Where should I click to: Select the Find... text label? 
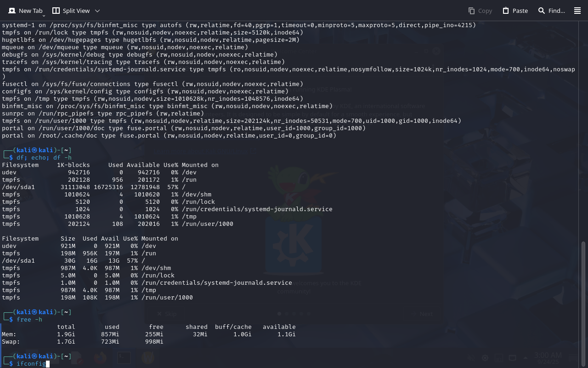(x=557, y=11)
